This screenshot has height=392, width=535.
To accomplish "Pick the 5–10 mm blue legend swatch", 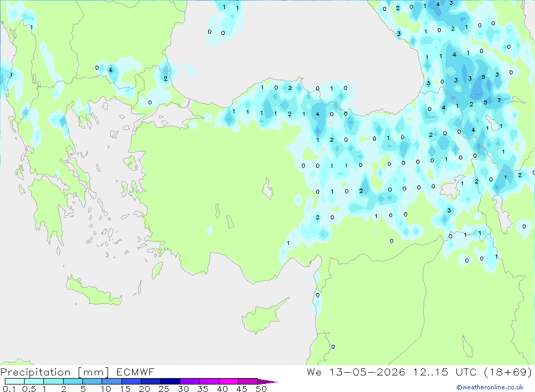I will click(x=92, y=381).
